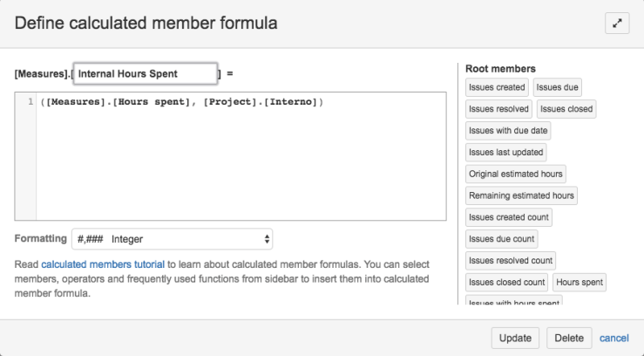
Task: Click the expand dialog icon
Action: pyautogui.click(x=616, y=24)
